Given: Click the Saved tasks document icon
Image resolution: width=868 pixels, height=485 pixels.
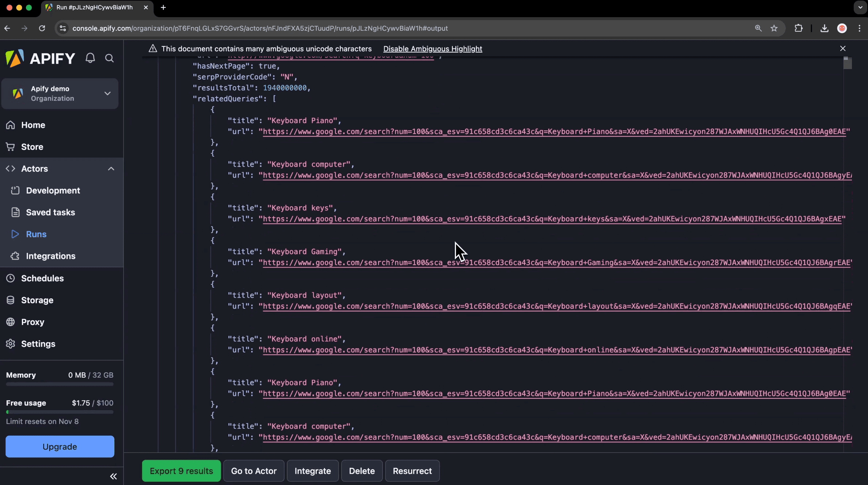Looking at the screenshot, I should coord(15,213).
